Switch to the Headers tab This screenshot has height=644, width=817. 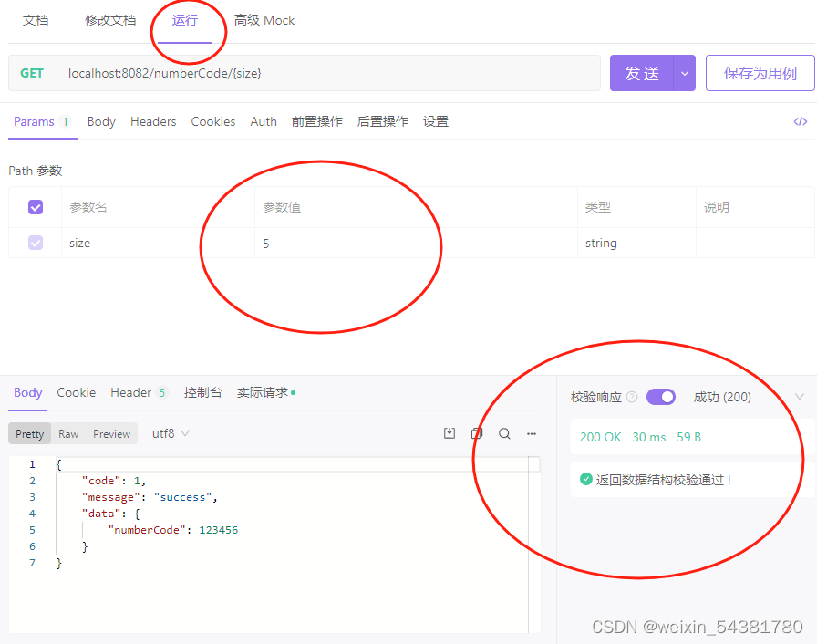click(153, 121)
